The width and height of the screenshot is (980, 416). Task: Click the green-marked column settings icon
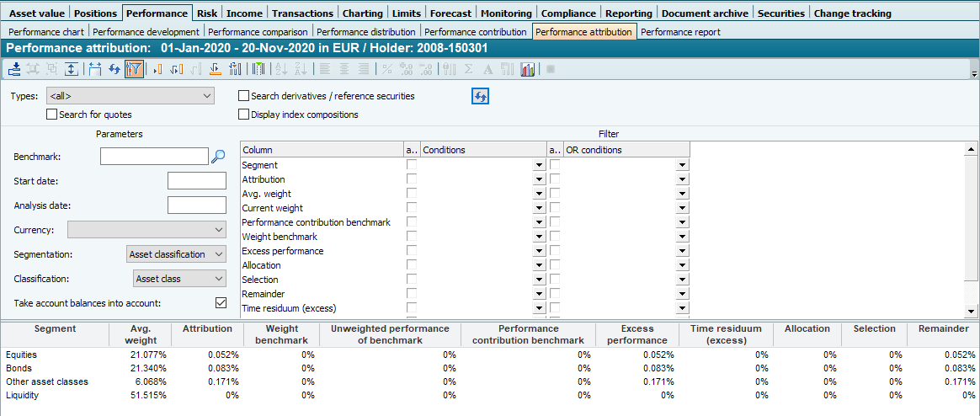[258, 69]
